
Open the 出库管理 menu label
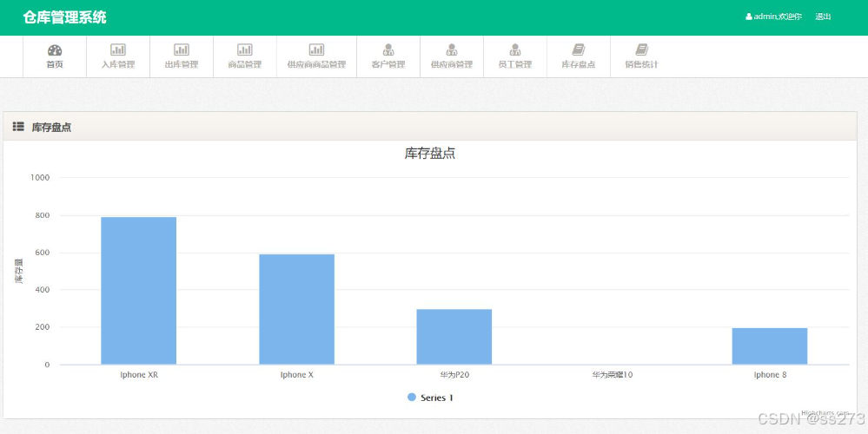182,65
